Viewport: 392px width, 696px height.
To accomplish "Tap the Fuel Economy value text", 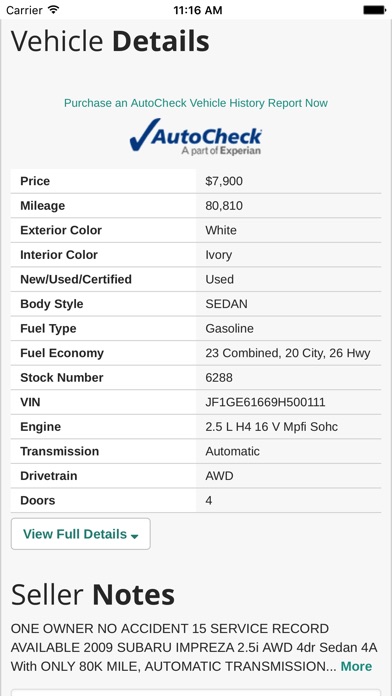I will point(288,353).
